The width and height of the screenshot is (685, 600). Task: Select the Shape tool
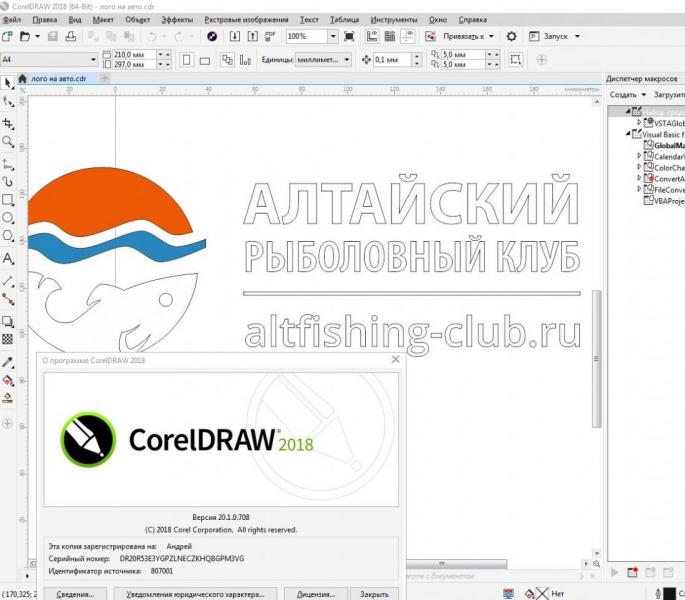pos(7,101)
